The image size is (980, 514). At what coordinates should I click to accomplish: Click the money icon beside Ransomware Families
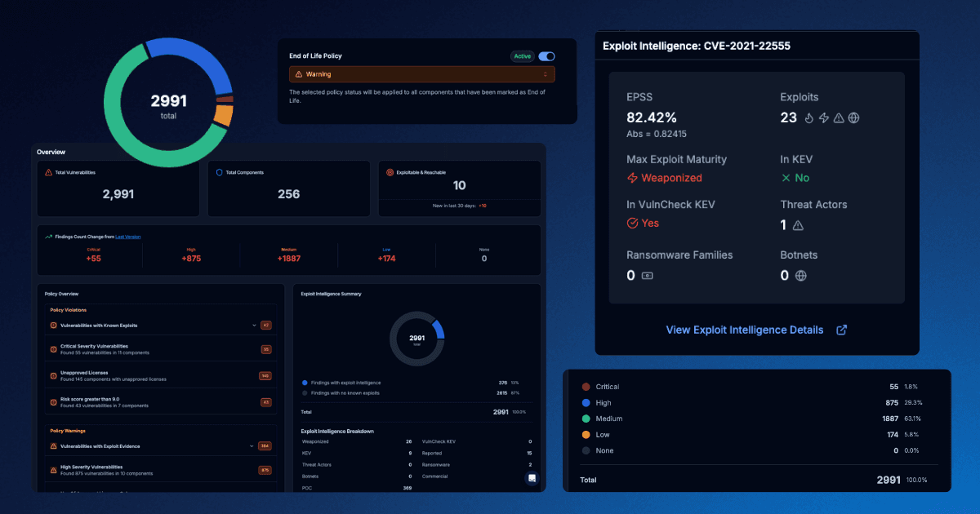(647, 276)
